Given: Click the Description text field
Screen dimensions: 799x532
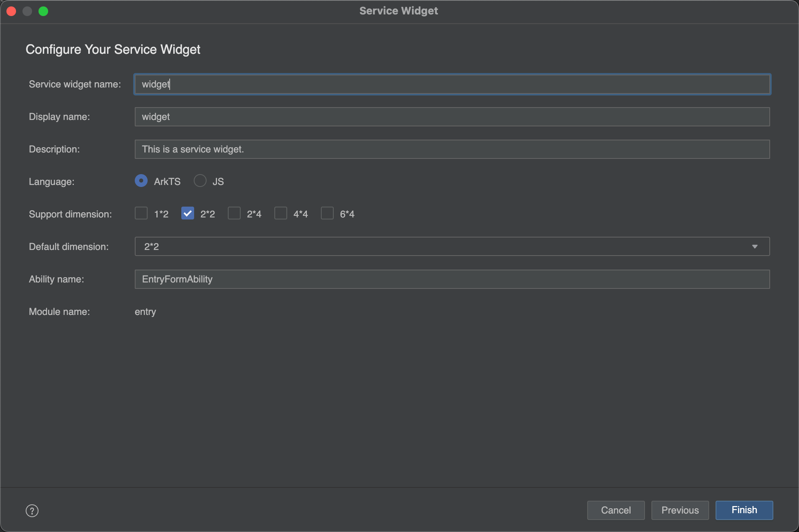Looking at the screenshot, I should click(452, 149).
